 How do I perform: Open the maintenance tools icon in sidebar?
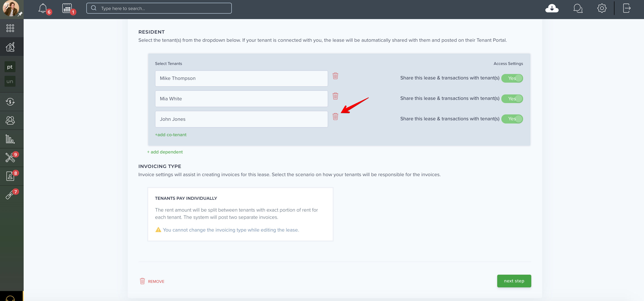click(x=10, y=158)
